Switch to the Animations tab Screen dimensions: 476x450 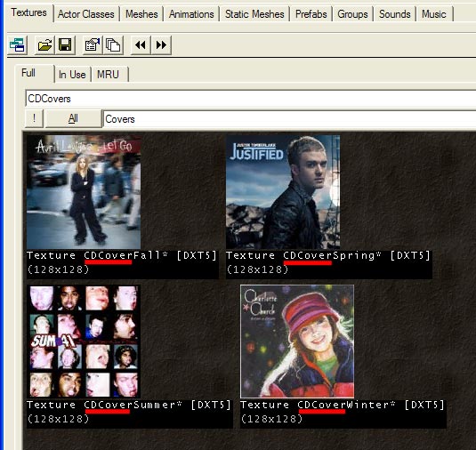coord(191,14)
